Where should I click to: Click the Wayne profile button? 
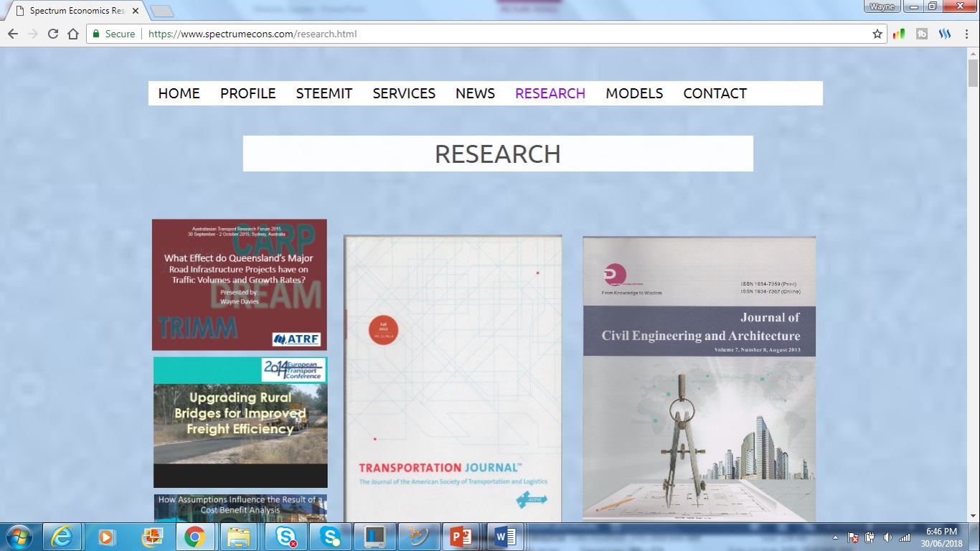point(882,6)
